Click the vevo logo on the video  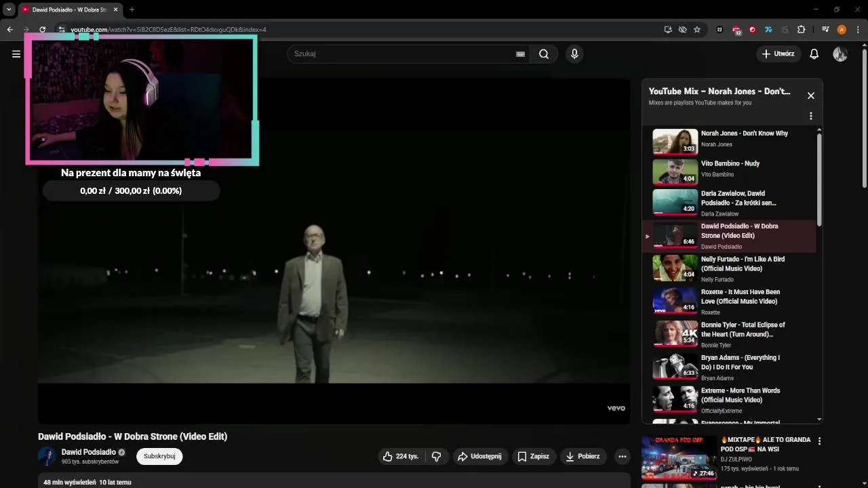(616, 408)
